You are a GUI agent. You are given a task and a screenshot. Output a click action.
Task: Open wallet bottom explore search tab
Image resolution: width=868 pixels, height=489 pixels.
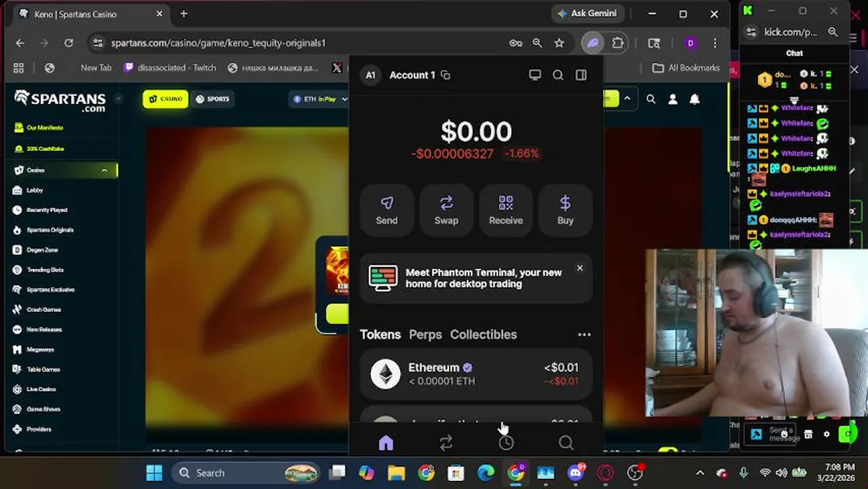point(566,443)
